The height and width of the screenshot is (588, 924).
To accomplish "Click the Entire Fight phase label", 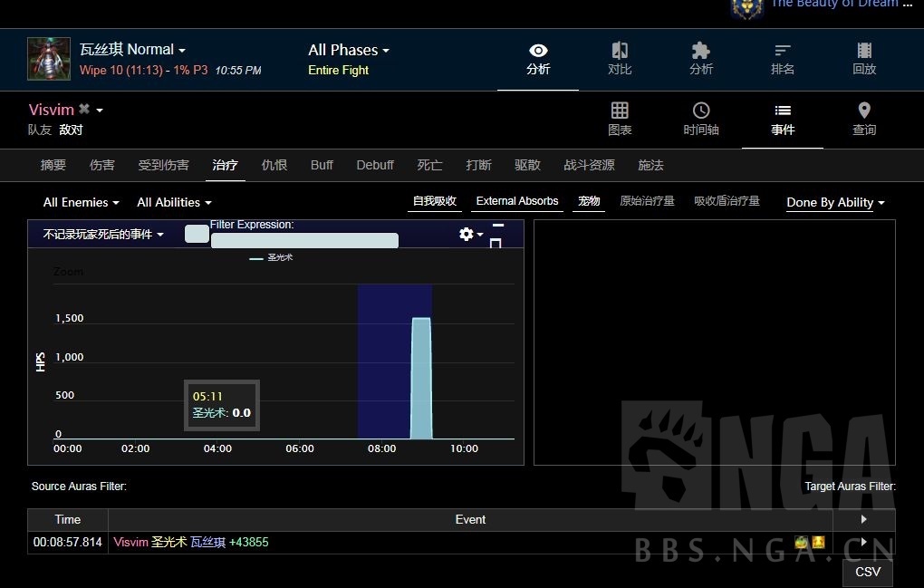I will [338, 70].
